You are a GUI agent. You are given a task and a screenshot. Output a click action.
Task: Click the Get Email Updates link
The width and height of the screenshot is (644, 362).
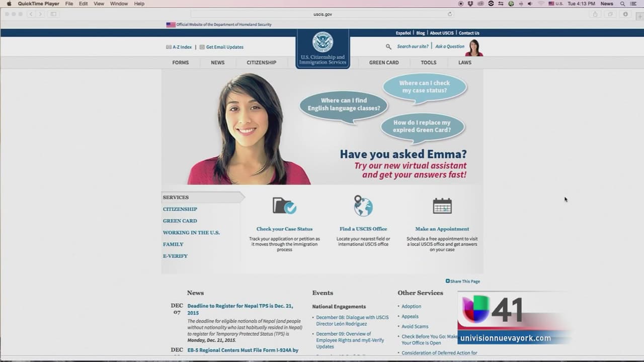[x=224, y=47]
